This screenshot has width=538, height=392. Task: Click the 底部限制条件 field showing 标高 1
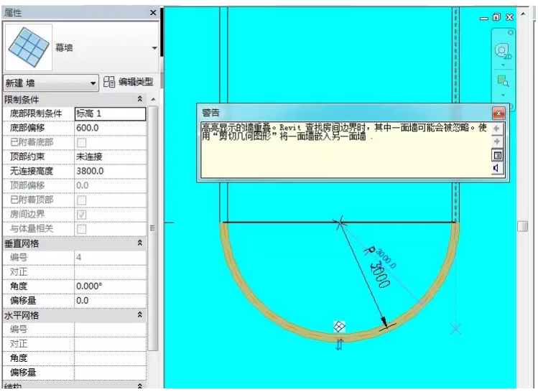(110, 114)
